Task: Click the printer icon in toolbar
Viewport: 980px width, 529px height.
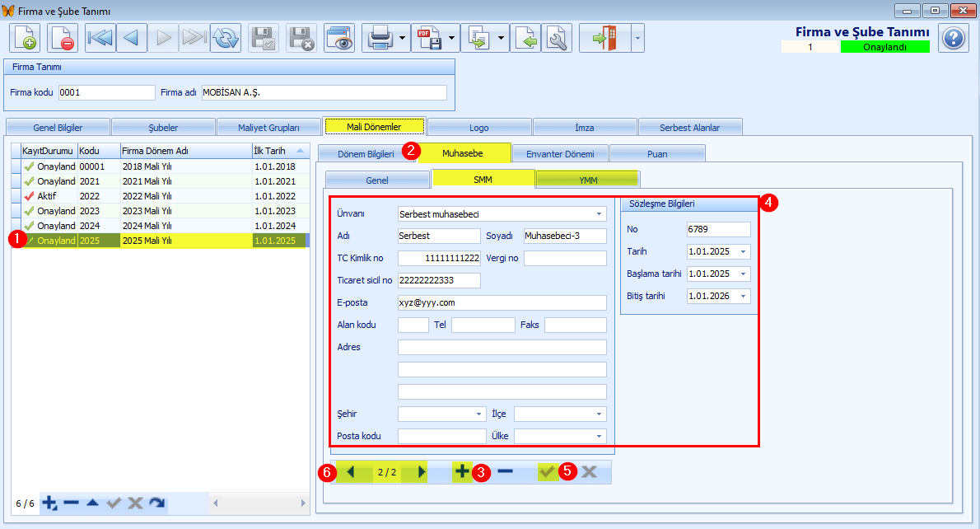Action: pos(379,38)
